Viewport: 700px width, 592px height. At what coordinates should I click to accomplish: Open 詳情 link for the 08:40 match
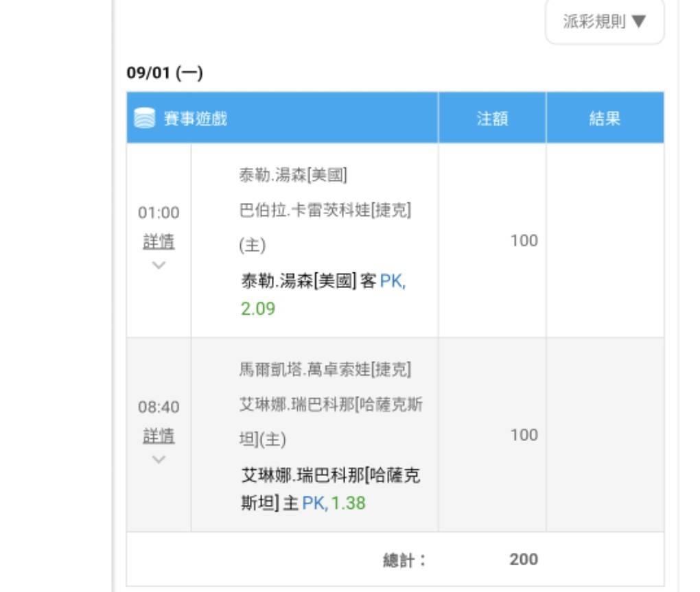click(x=159, y=436)
